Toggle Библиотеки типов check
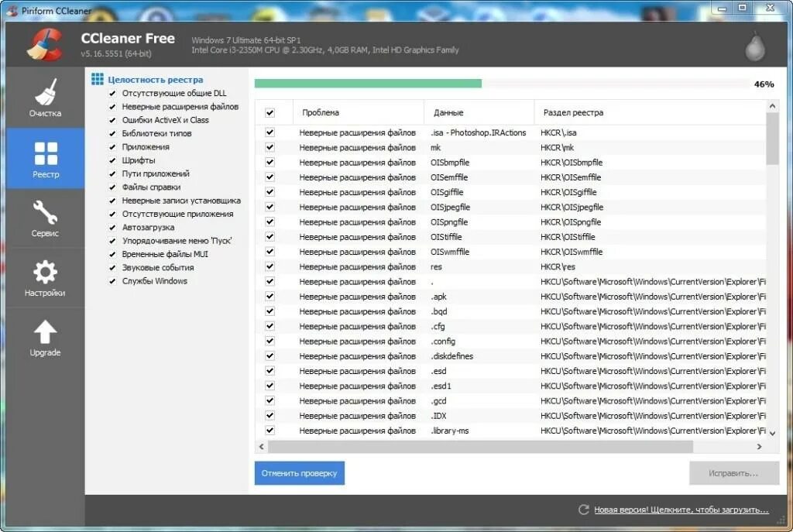Screen dimensions: 793x532 click(x=113, y=133)
